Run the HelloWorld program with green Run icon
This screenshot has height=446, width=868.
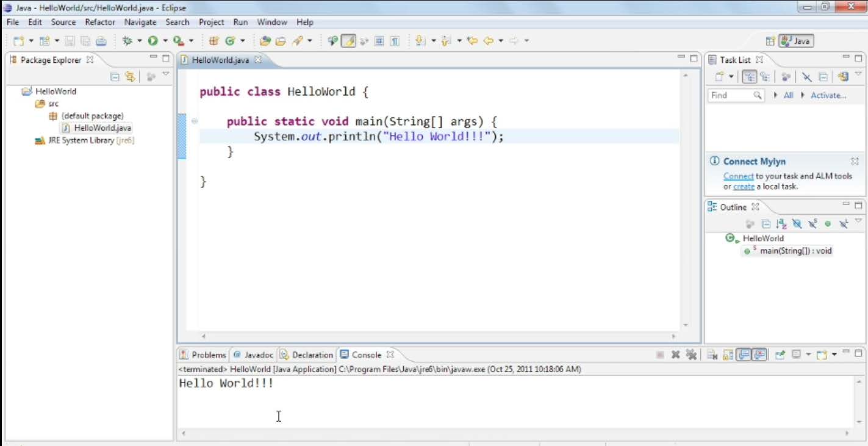click(153, 41)
